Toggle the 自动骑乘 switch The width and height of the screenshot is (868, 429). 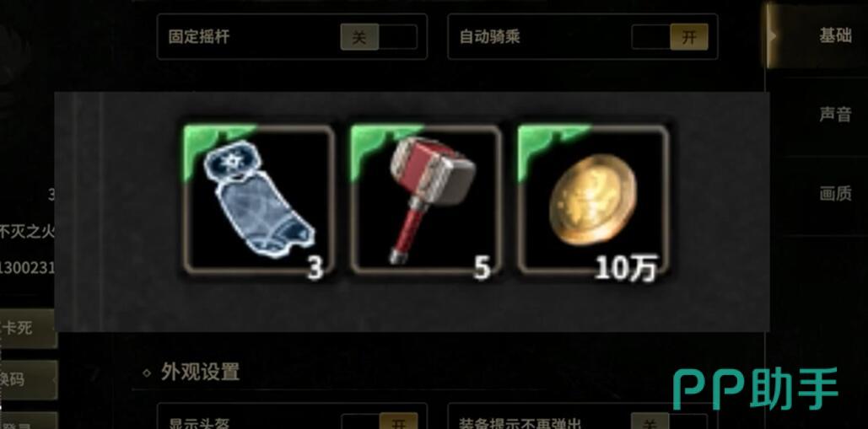pos(670,37)
